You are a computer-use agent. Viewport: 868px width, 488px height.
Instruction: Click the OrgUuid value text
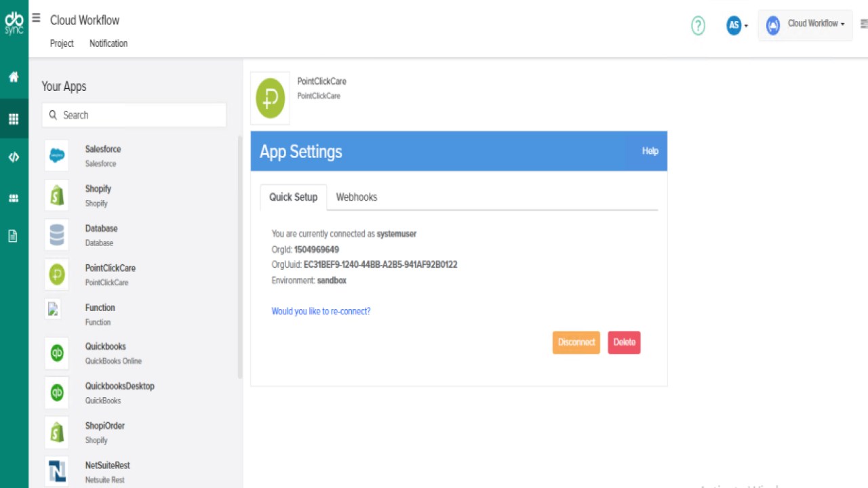click(x=380, y=265)
